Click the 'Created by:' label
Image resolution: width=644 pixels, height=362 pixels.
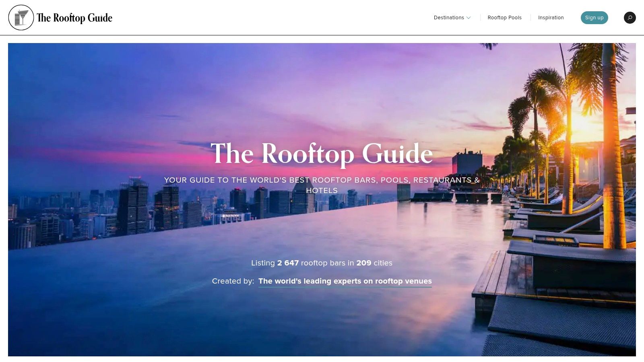233,281
